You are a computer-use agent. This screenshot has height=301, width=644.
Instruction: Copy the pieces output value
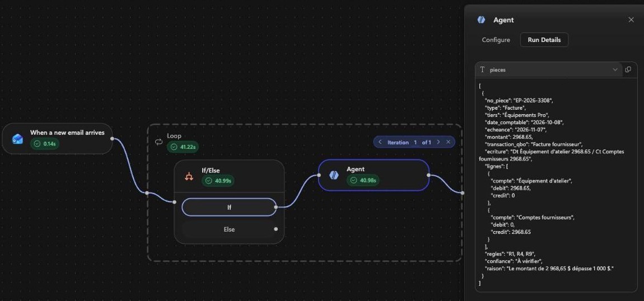point(628,69)
